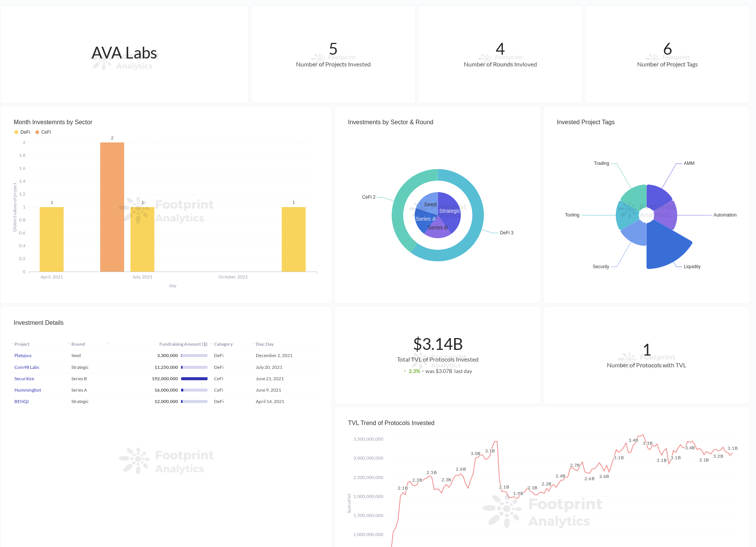Open the Hummingbot project link
Screen dimensions: 756x547
pos(27,390)
